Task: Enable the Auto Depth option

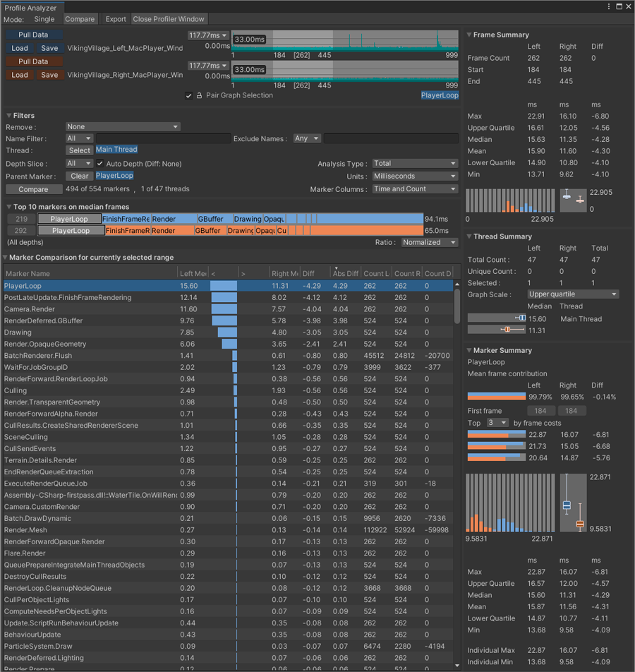Action: (99, 163)
